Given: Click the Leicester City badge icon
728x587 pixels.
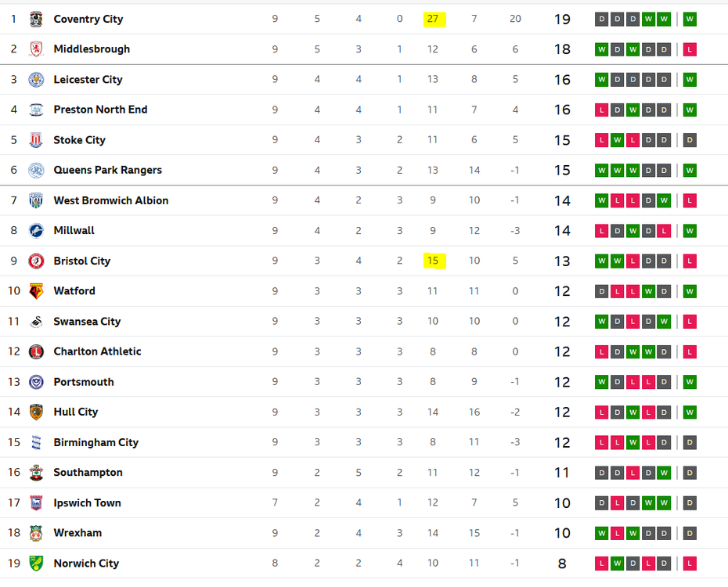Looking at the screenshot, I should pyautogui.click(x=36, y=79).
